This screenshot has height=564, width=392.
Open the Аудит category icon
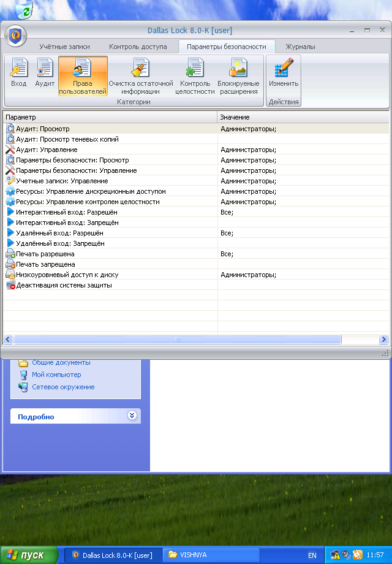click(x=45, y=74)
